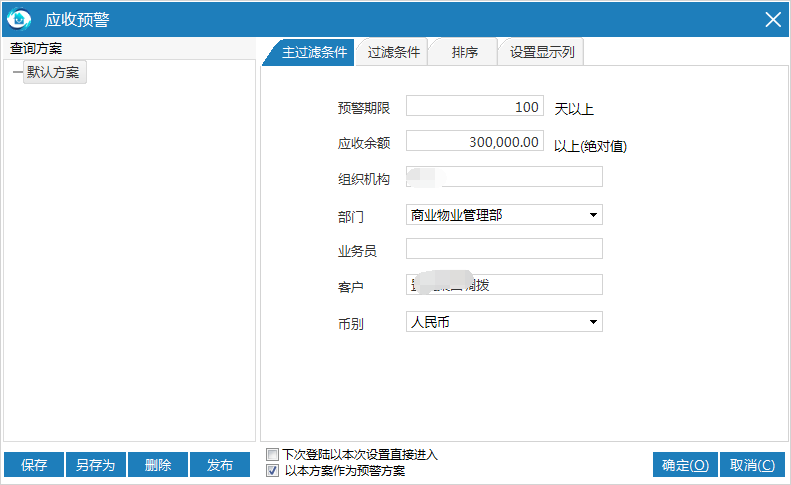
Task: Click the 删除 button
Action: click(158, 464)
